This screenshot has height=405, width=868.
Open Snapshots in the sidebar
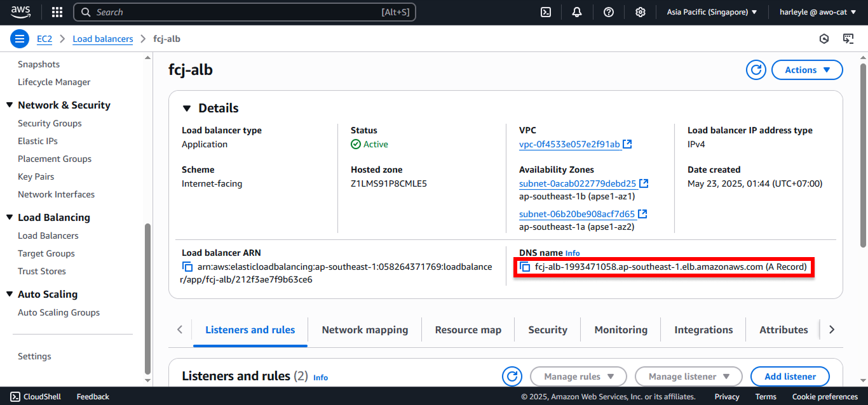(39, 64)
